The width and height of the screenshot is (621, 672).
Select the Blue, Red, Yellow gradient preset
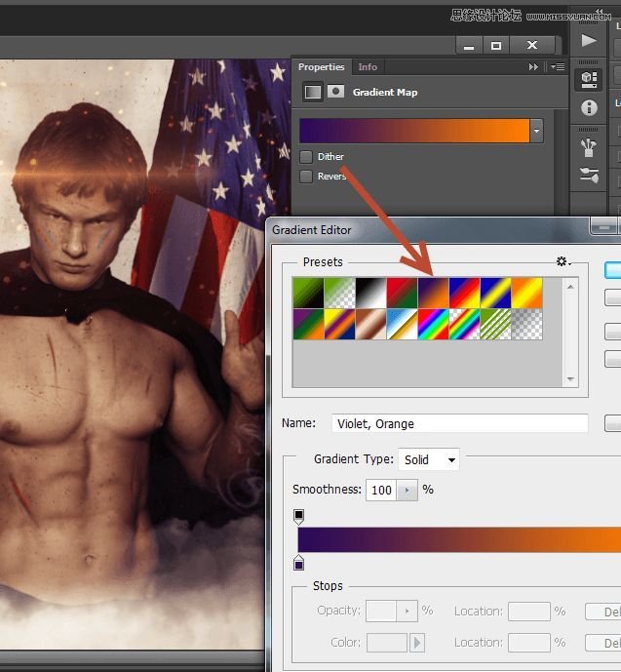[465, 294]
